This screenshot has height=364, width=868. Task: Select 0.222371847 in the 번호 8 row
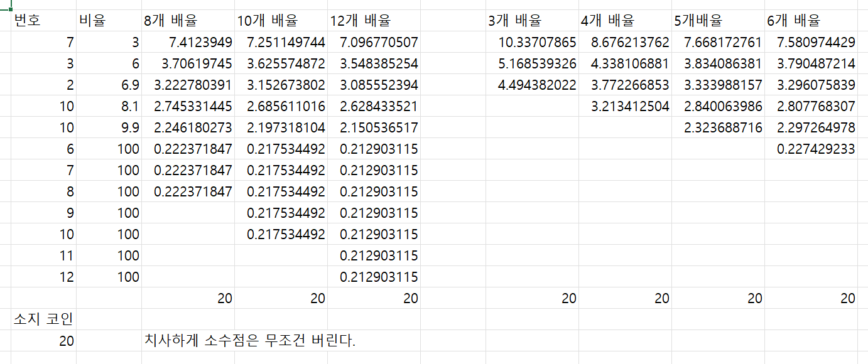point(188,192)
